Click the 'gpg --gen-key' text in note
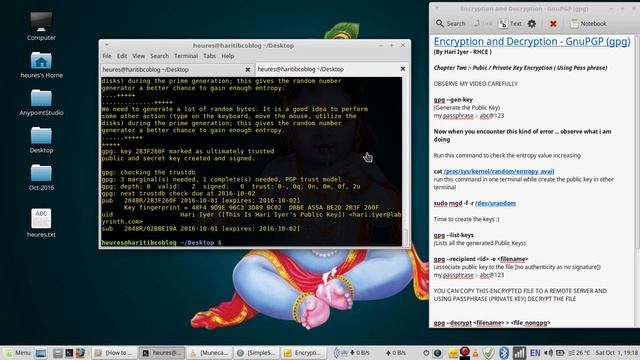640x360 pixels. click(x=453, y=100)
